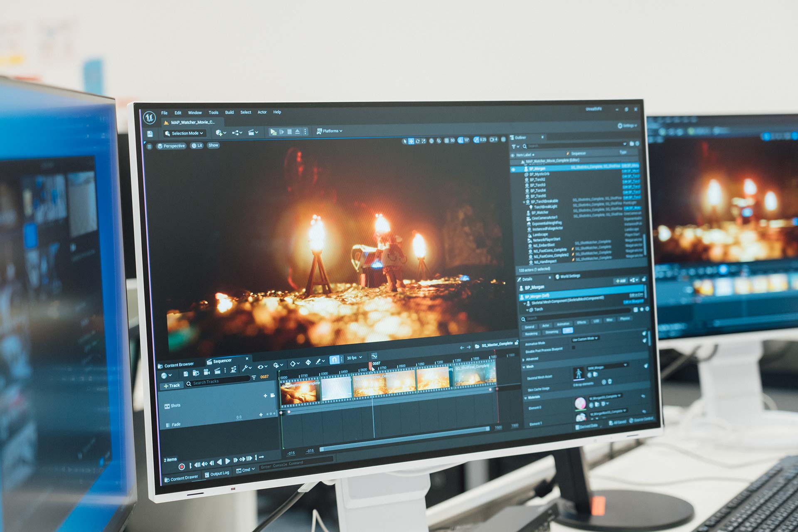The image size is (798, 532).
Task: Switch to the Content Browser tab
Action: point(178,365)
